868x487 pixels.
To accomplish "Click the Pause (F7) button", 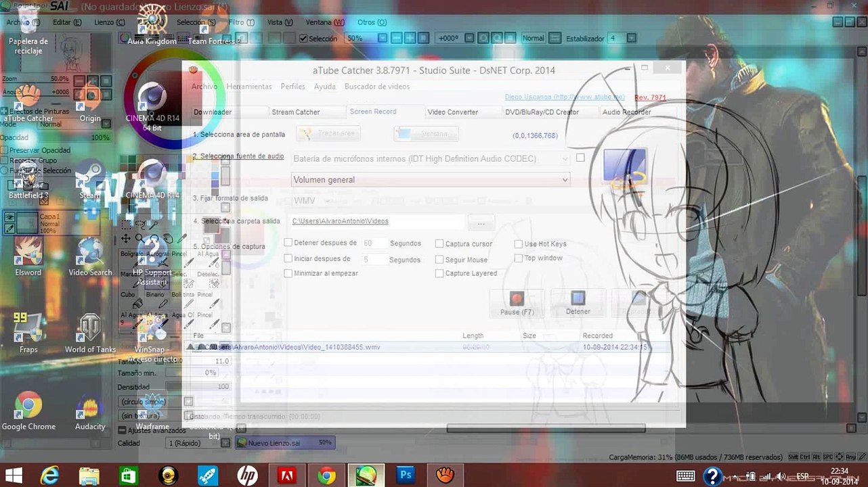I will pos(517,303).
